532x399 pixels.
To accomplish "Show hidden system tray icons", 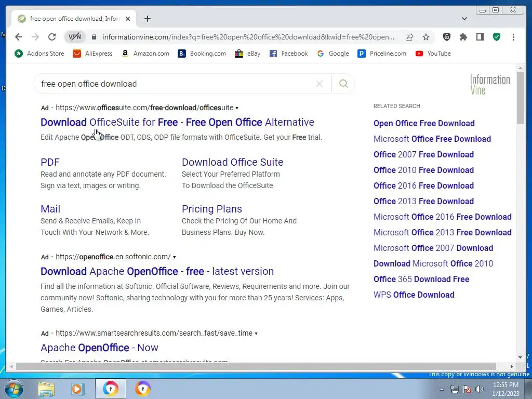I will [x=442, y=389].
